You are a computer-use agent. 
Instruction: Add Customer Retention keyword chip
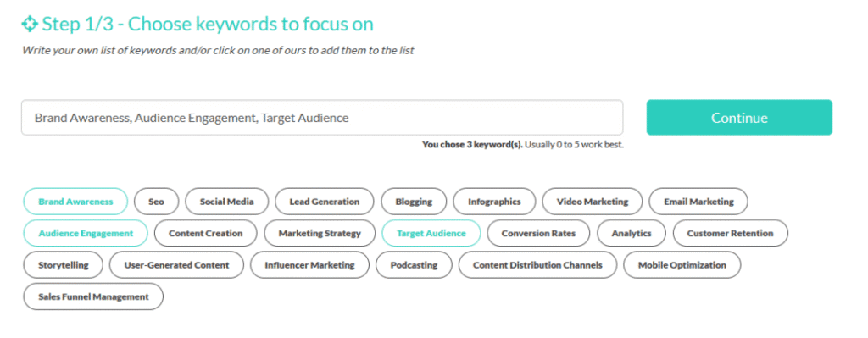coord(730,234)
